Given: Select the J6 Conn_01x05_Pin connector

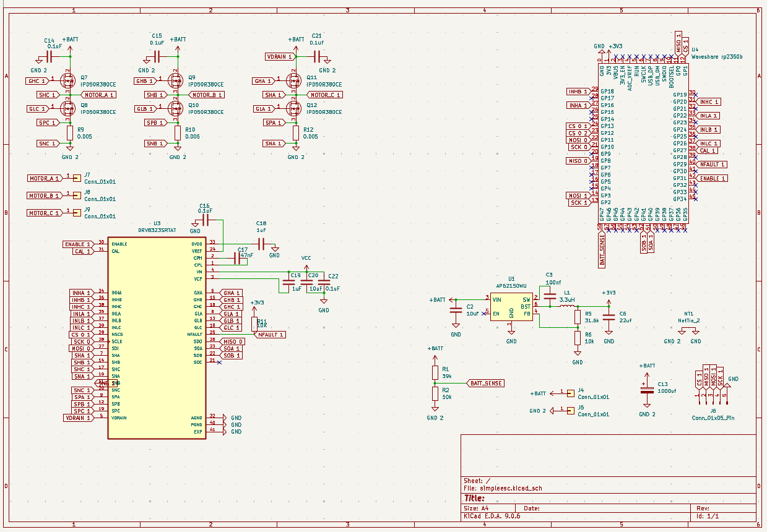Looking at the screenshot, I should click(713, 397).
